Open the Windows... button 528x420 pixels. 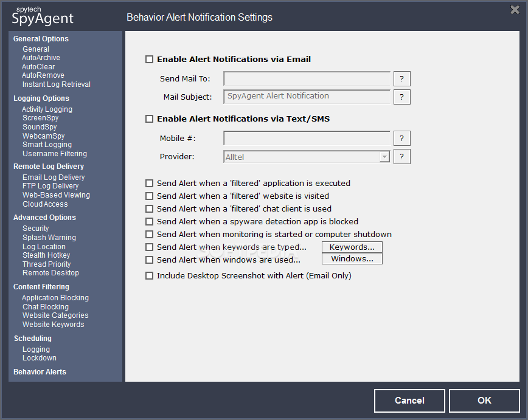[x=352, y=259]
